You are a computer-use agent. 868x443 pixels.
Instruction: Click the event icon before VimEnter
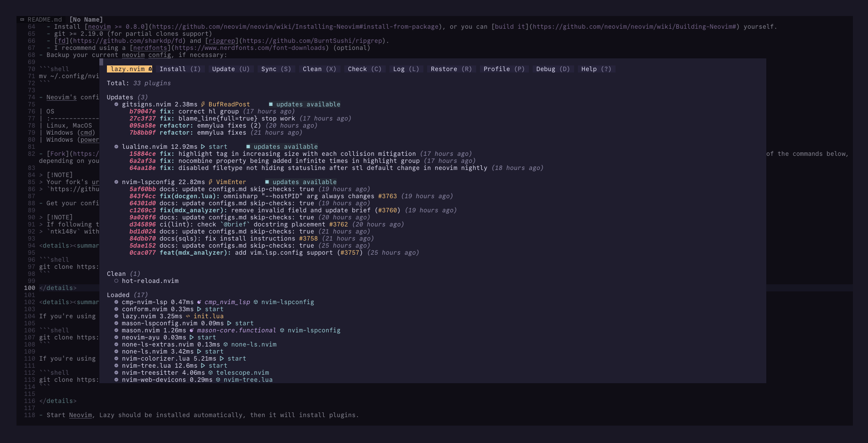click(x=211, y=182)
